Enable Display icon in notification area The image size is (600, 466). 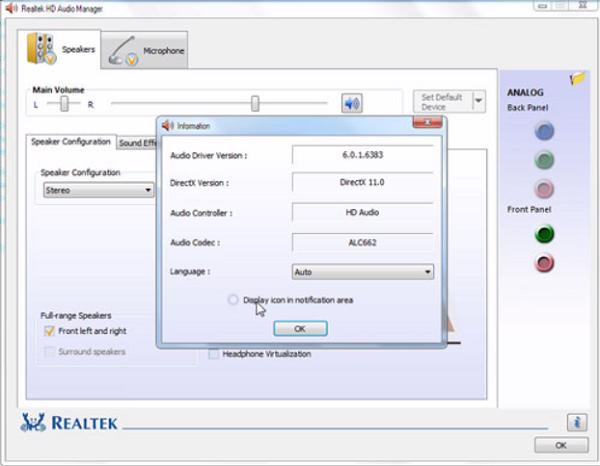(234, 300)
